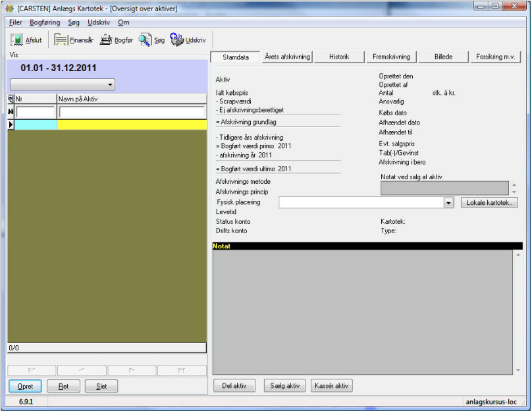532x411 pixels.
Task: Switch to the Årets afskrivning tab
Action: pos(287,57)
